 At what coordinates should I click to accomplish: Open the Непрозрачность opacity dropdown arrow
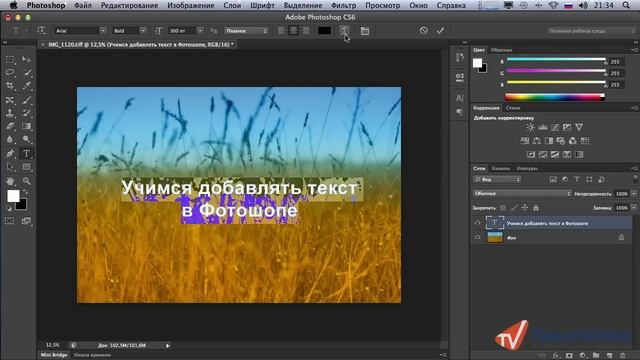coord(634,193)
